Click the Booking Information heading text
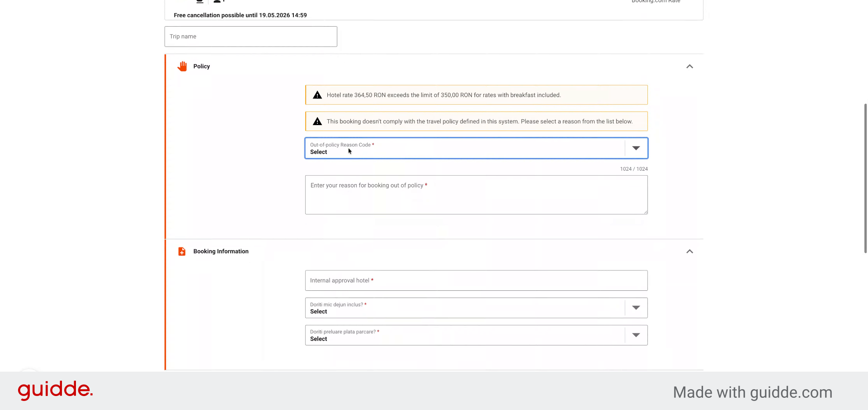868x410 pixels. [x=221, y=252]
